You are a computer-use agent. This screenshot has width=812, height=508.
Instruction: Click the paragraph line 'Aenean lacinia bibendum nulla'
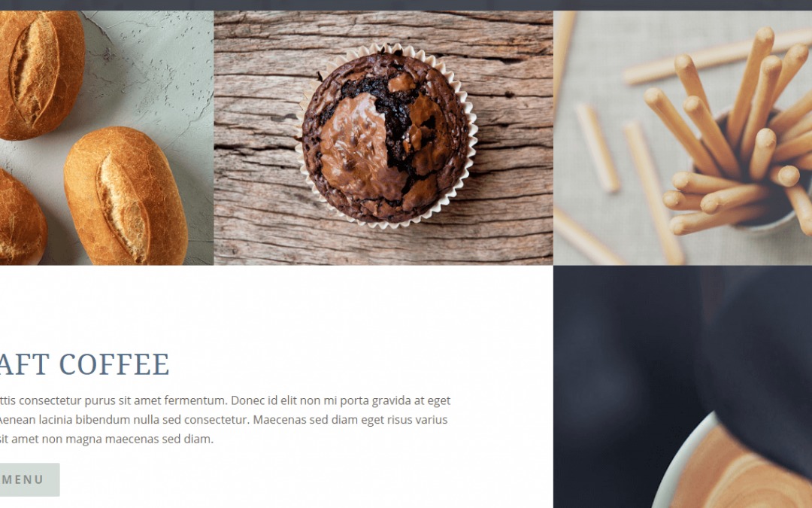223,420
